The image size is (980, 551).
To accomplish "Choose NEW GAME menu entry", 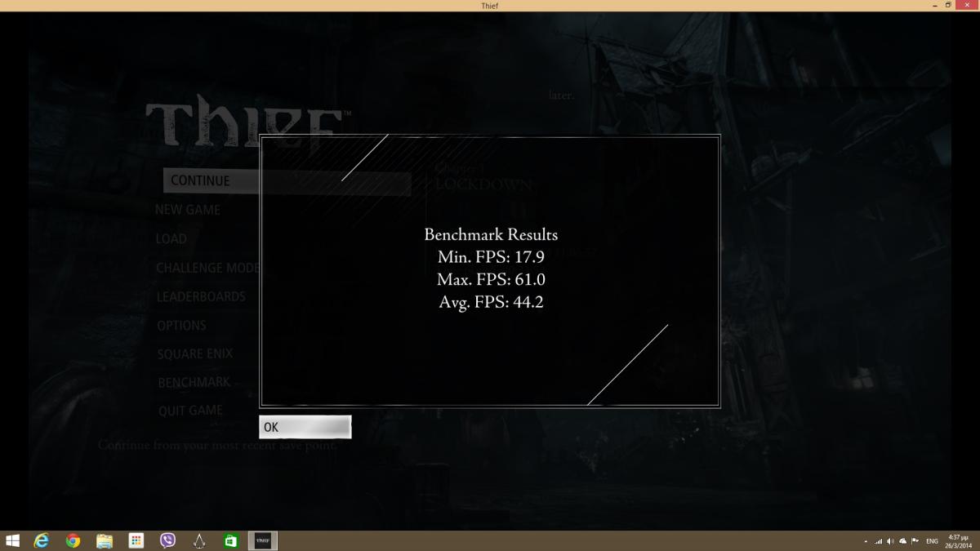I will (x=188, y=210).
